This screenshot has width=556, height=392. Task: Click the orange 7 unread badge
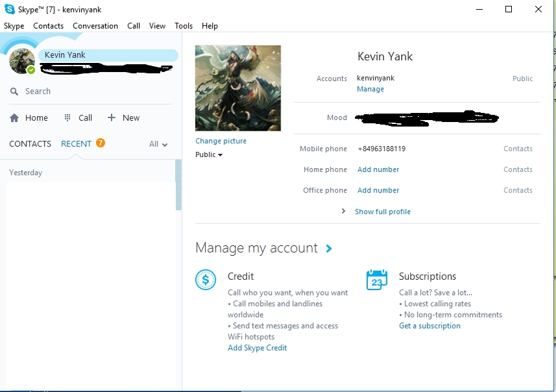[101, 143]
